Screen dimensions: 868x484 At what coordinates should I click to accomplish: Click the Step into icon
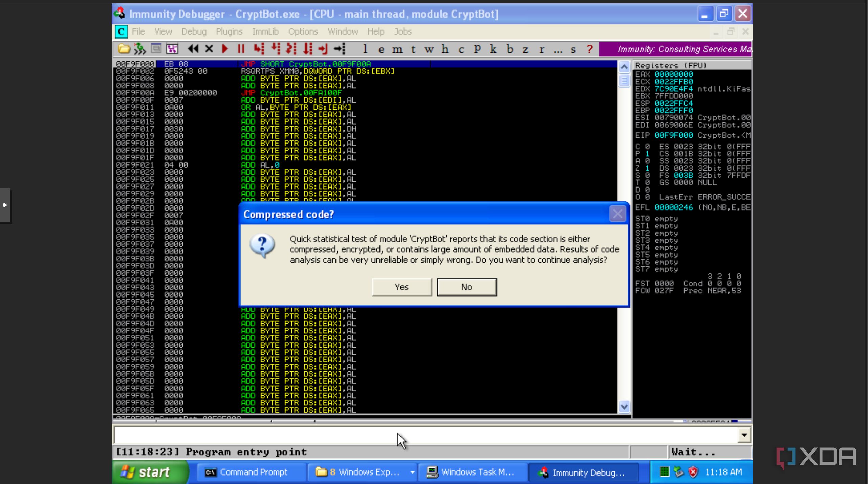click(259, 49)
